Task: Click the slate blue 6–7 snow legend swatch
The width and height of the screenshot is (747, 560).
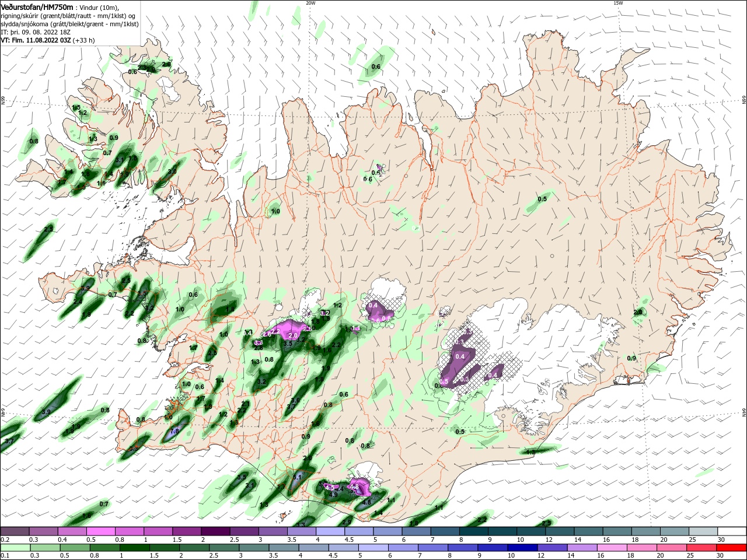Action: (x=417, y=531)
